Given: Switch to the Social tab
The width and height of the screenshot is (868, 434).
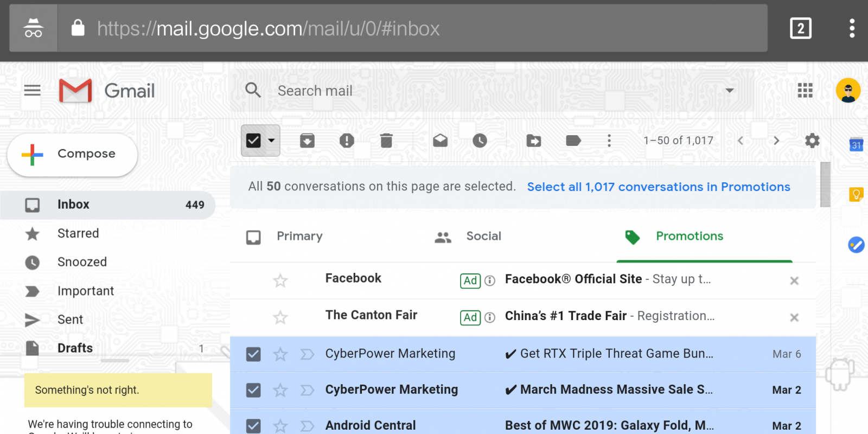Looking at the screenshot, I should pyautogui.click(x=483, y=237).
